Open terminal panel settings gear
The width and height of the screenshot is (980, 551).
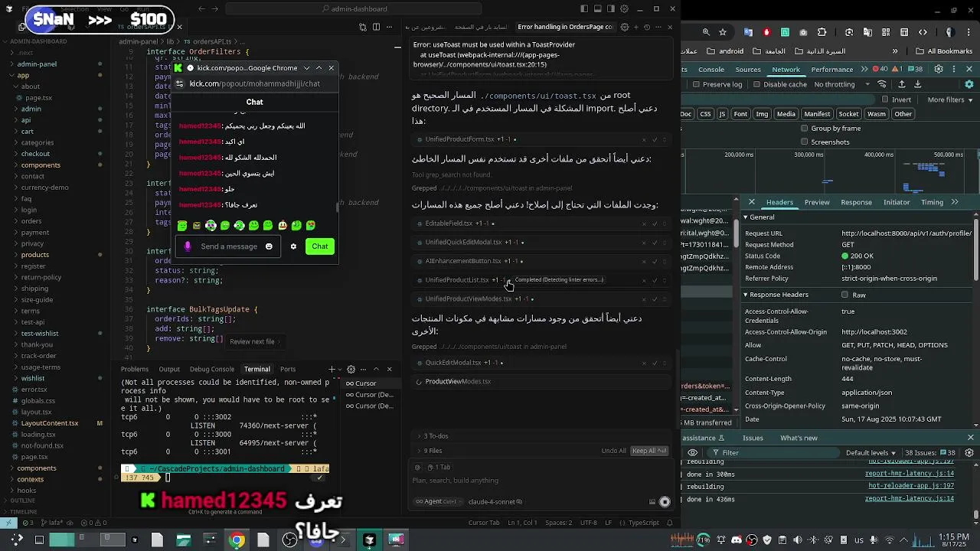(x=351, y=369)
